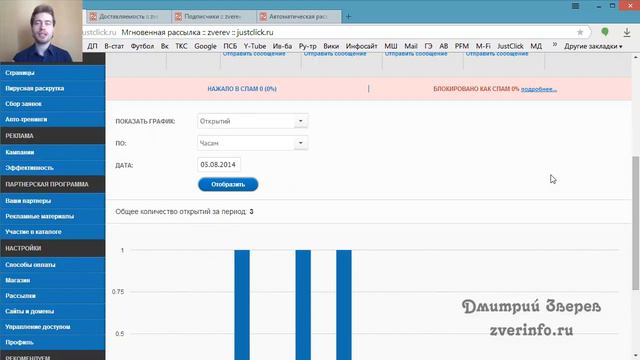Open Управление доступом in the sidebar
The width and height of the screenshot is (640, 360).
(x=53, y=327)
